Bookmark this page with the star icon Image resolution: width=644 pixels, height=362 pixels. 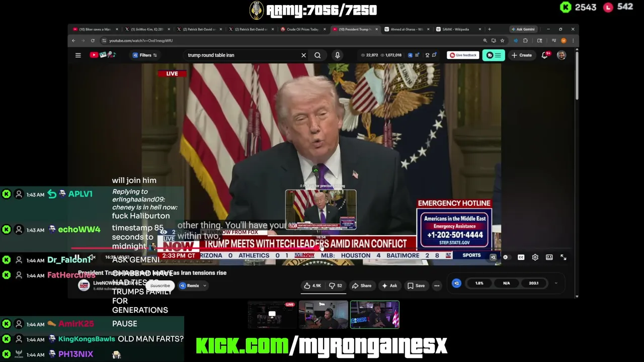[502, 41]
